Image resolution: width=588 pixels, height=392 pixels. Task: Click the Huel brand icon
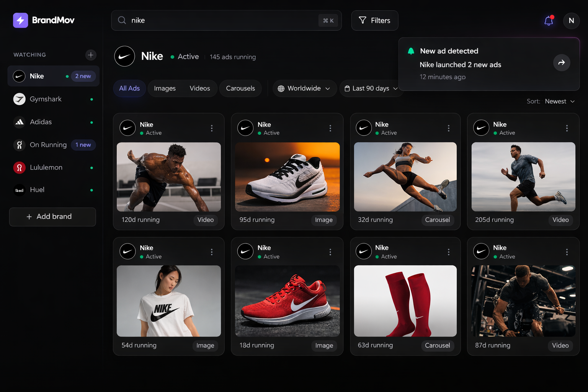pyautogui.click(x=20, y=190)
